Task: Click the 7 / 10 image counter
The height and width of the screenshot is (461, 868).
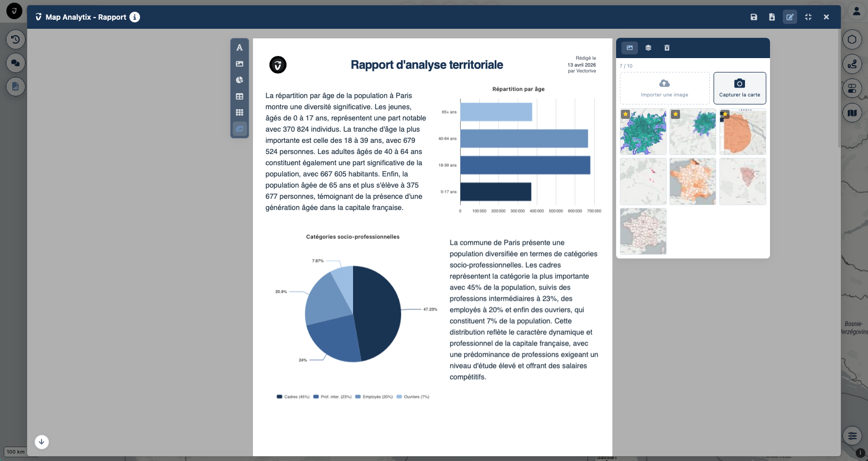Action: [x=626, y=66]
